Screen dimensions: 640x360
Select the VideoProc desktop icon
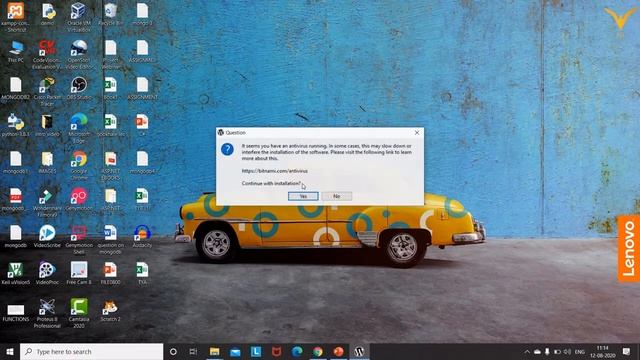tap(47, 273)
